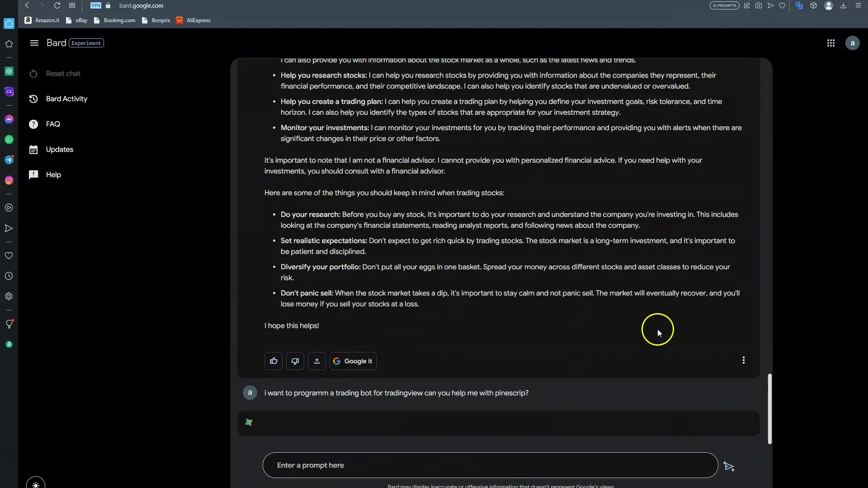Screen dimensions: 868x488
Task: Click the Google it button
Action: pyautogui.click(x=353, y=361)
